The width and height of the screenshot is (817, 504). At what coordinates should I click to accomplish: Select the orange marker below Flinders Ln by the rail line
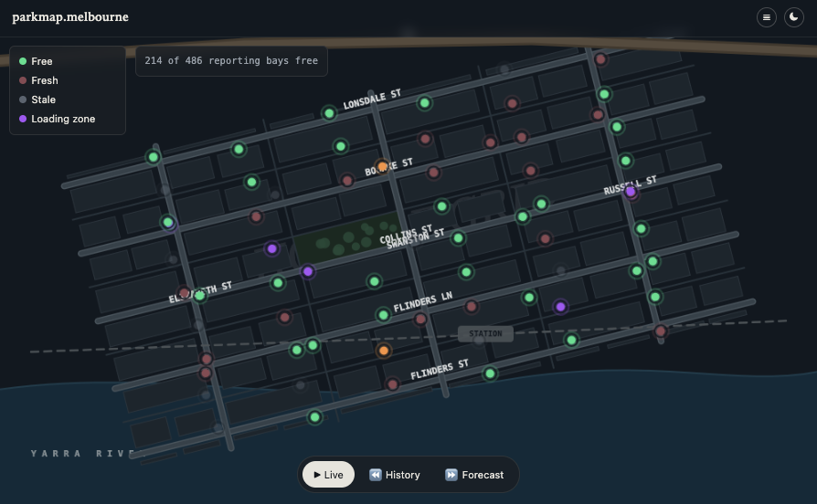(x=384, y=351)
